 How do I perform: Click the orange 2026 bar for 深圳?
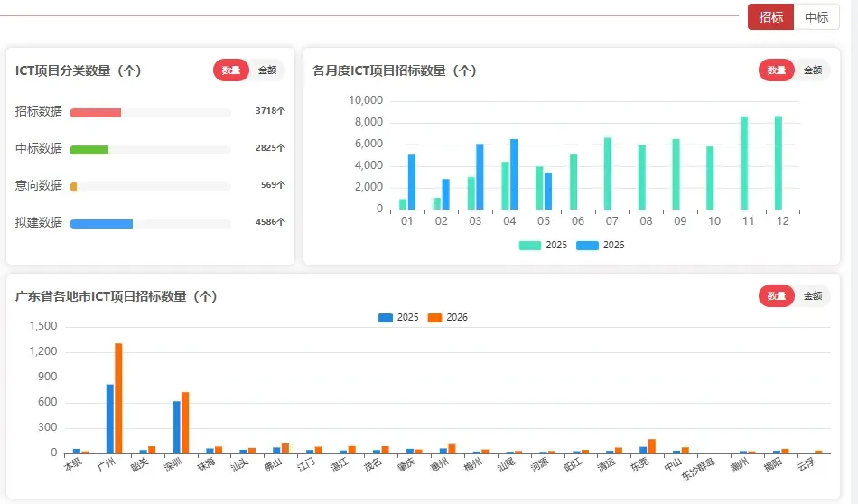[185, 423]
